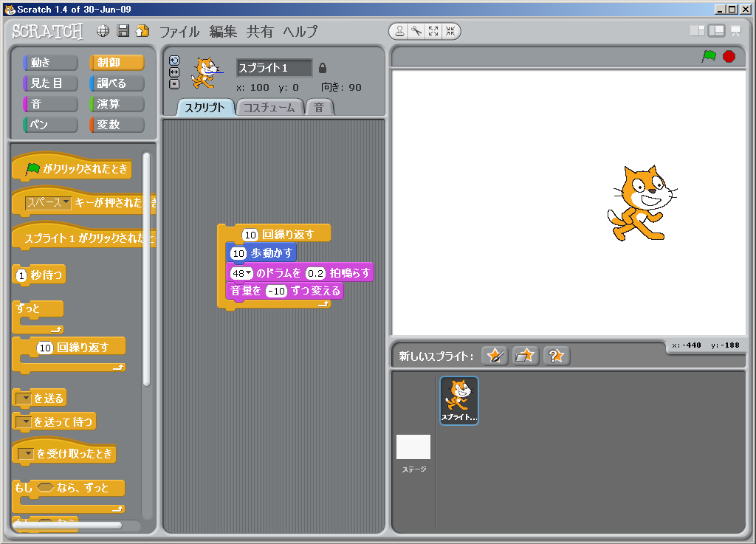756x544 pixels.
Task: Open the ファイル menu
Action: point(179,32)
